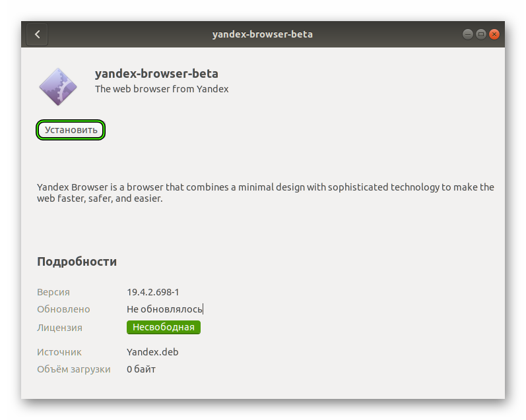Click the version number 19.4.2.698-1
The height and width of the screenshot is (420, 526).
point(152,292)
